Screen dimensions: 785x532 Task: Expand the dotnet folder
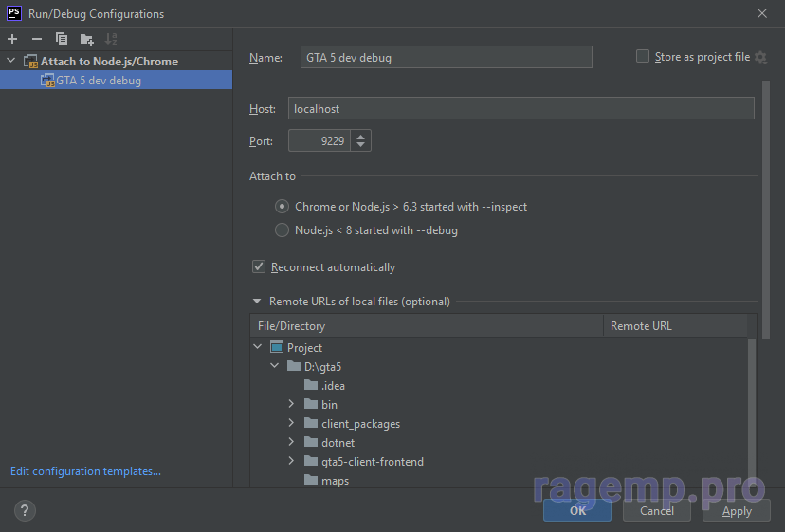tap(291, 442)
